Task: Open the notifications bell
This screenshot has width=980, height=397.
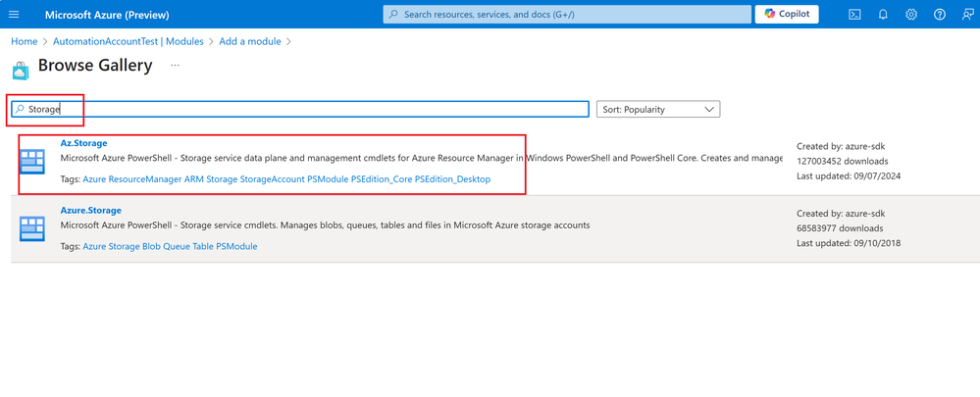Action: [x=883, y=15]
